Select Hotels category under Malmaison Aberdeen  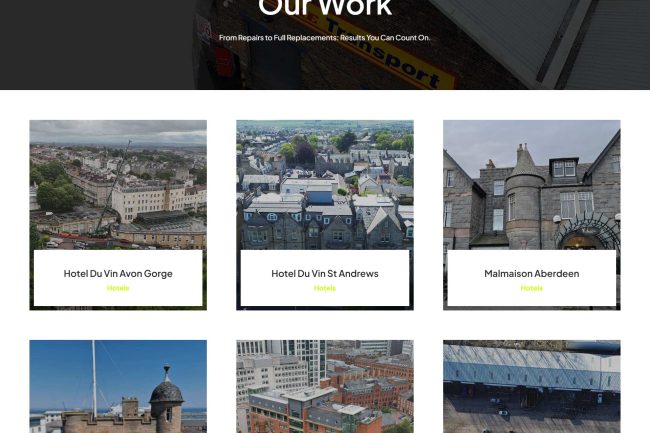coord(531,288)
